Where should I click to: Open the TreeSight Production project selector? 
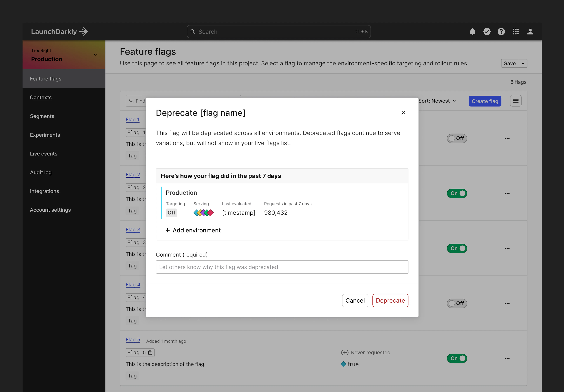coord(63,55)
